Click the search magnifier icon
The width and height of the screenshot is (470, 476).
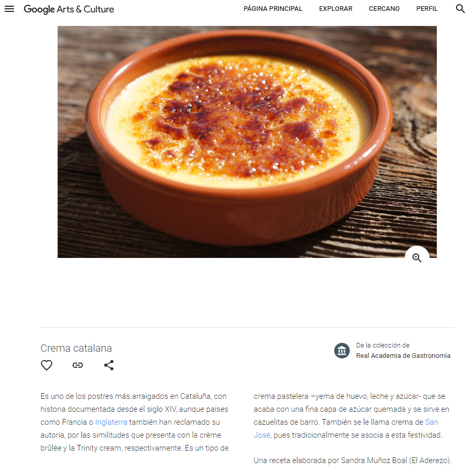pos(460,9)
